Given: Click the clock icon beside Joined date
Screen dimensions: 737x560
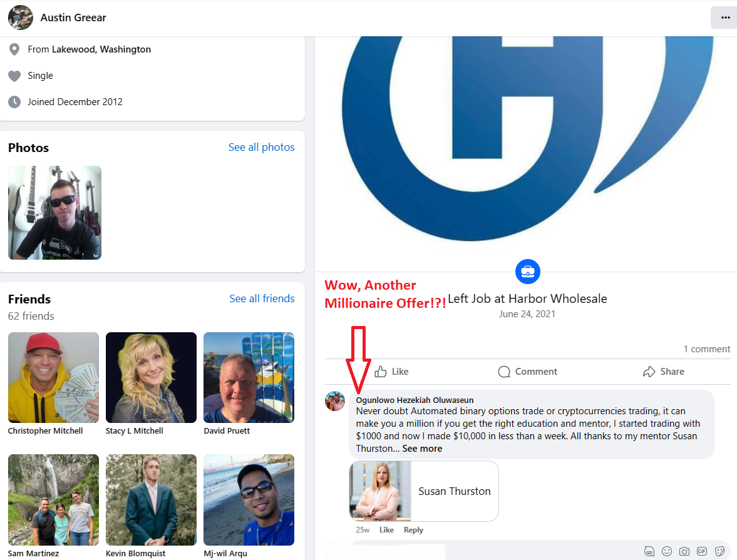Looking at the screenshot, I should pos(14,102).
